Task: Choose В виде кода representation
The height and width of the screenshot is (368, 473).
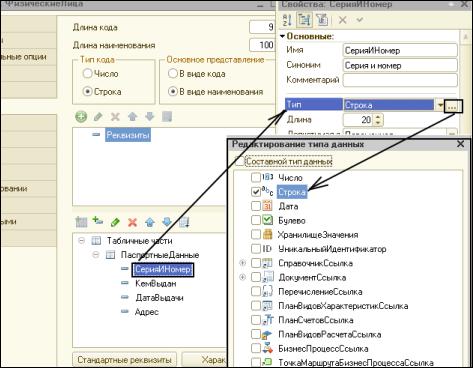Action: click(x=173, y=74)
